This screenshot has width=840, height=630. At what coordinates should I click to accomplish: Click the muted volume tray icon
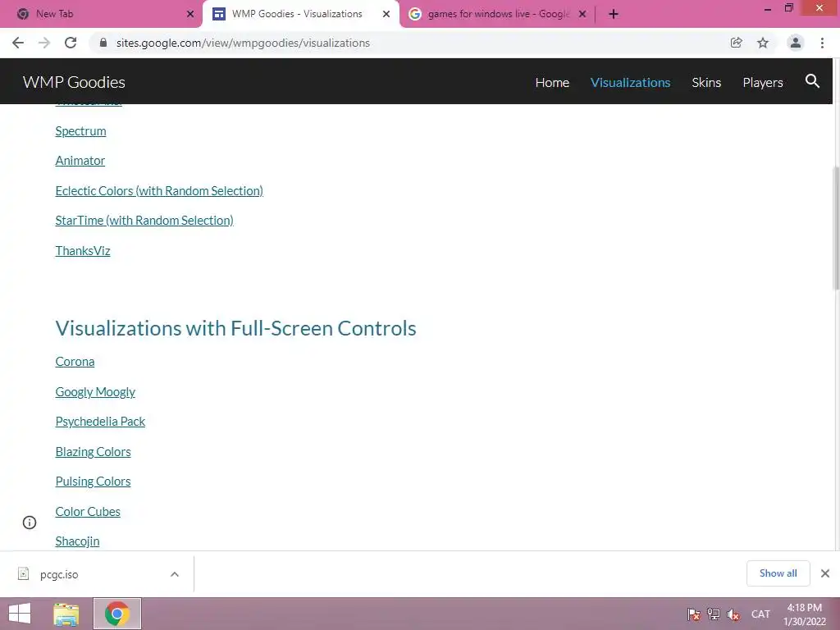coord(733,614)
